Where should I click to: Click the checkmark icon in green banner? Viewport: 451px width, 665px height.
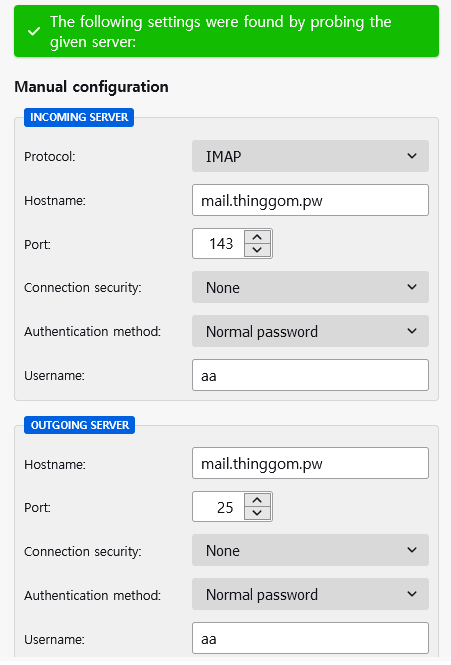(34, 31)
